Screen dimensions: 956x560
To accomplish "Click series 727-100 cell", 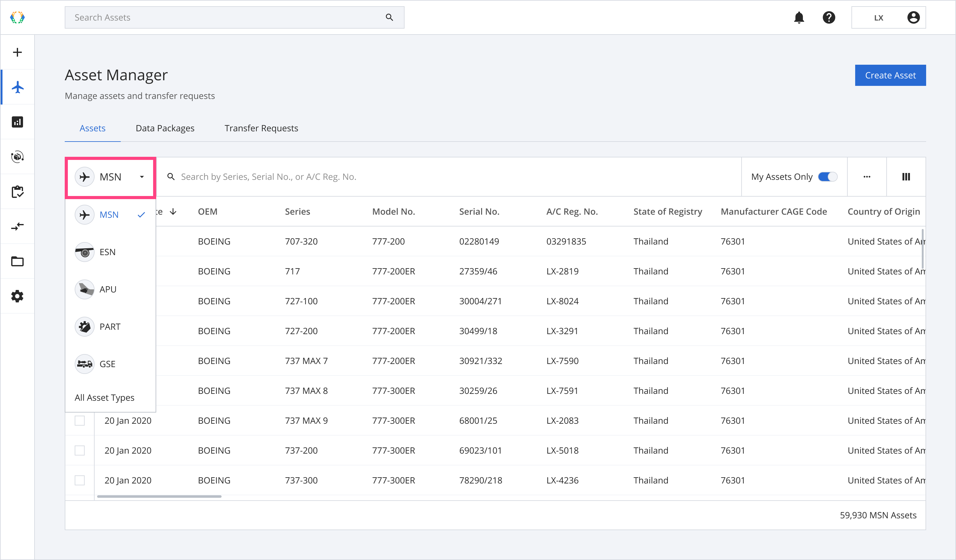I will pos(301,301).
